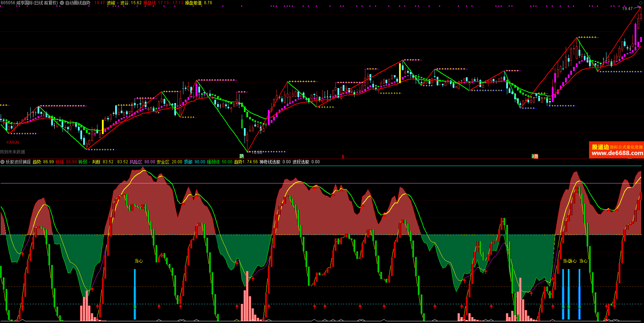Screen dimensions: 644x323
Task: Expand the 妖股波段捕捉 indicator menu arrow
Action: click(2, 162)
